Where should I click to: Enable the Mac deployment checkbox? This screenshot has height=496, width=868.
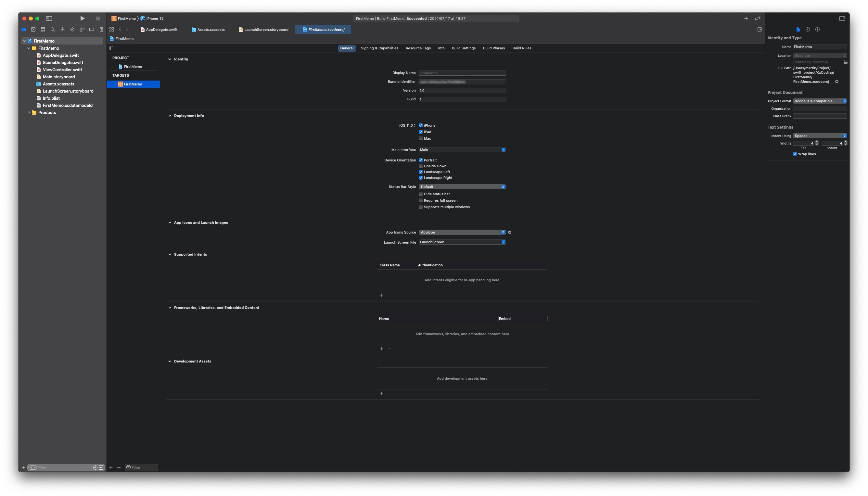click(421, 139)
